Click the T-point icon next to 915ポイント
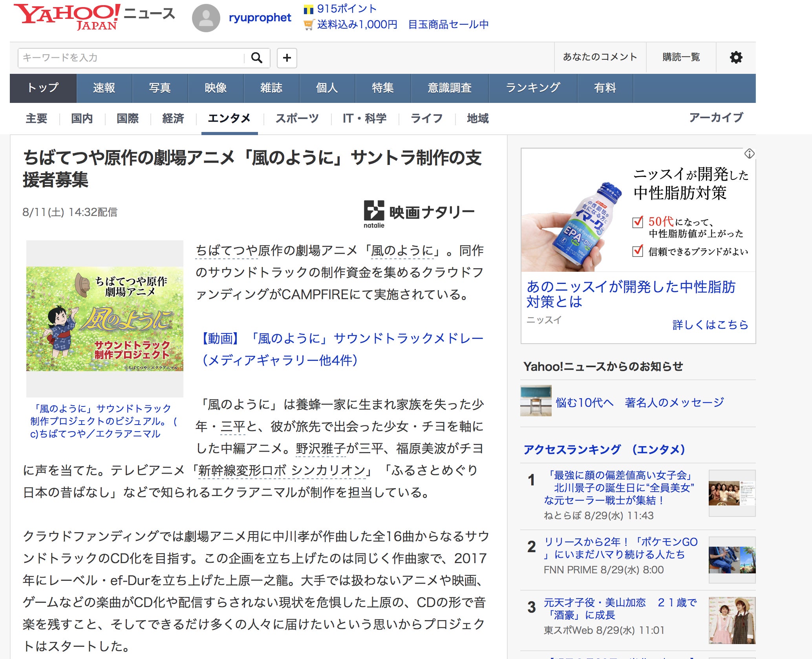The width and height of the screenshot is (812, 659). click(309, 9)
